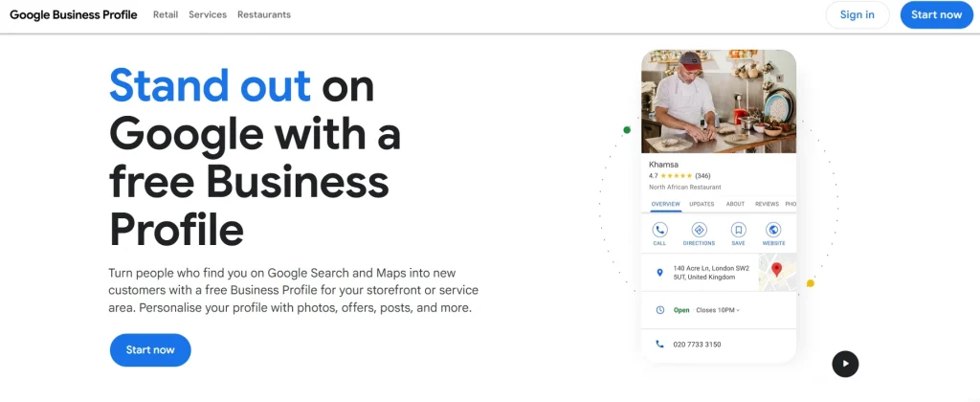
Task: Click the (346) review count
Action: (x=702, y=176)
